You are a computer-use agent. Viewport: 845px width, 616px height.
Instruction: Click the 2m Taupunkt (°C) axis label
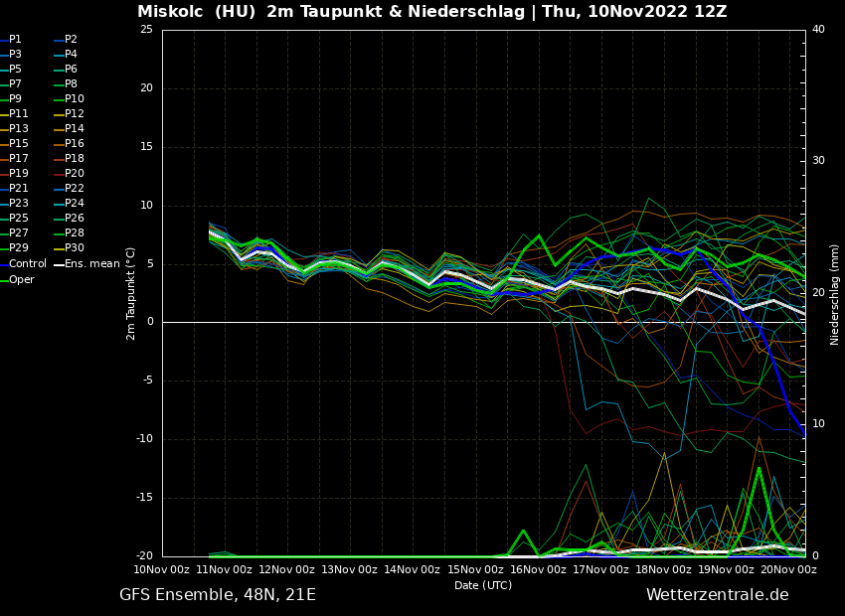pos(131,293)
